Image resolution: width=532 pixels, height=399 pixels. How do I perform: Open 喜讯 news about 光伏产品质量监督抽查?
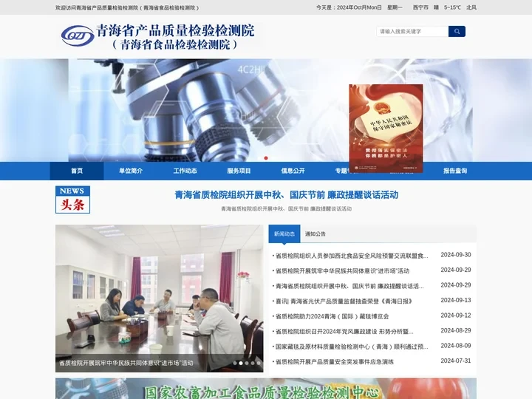point(344,301)
